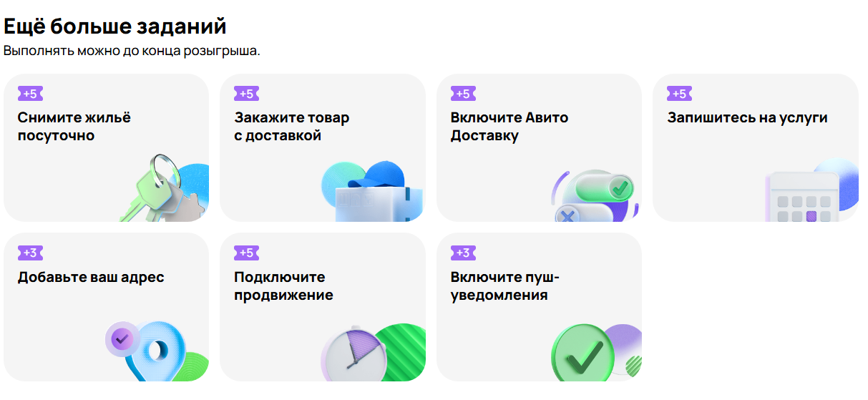Click the blue cap and box illustration

tap(372, 190)
